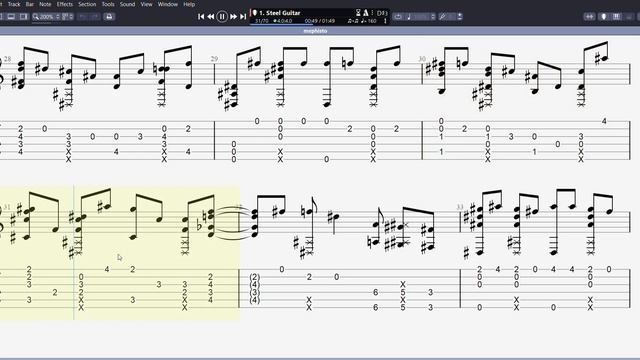Click the redo arrow button
The height and width of the screenshot is (360, 640).
[x=95, y=16]
